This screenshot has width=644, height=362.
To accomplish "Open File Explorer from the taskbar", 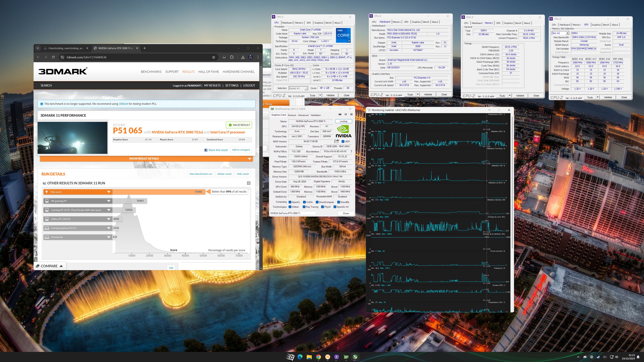I will point(309,357).
